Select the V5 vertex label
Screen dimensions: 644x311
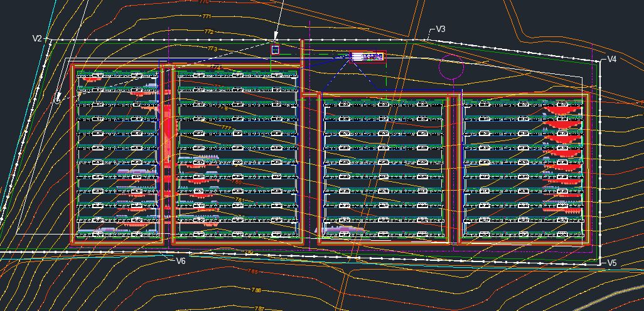point(612,263)
